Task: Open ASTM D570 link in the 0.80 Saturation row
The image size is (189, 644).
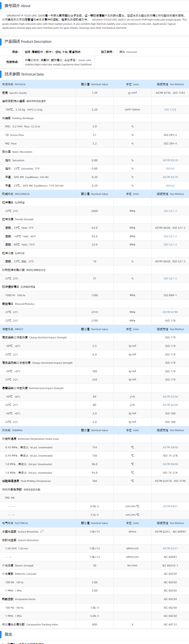Action: coord(170,160)
